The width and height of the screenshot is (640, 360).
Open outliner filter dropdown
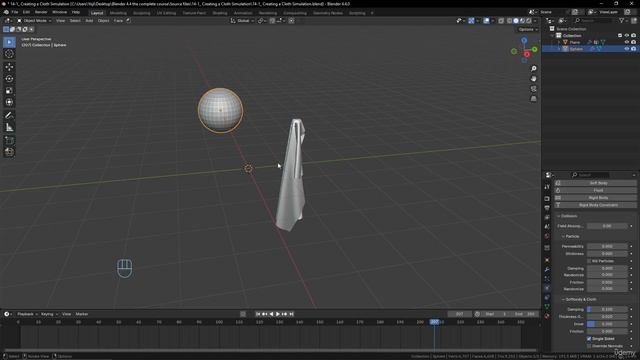623,21
